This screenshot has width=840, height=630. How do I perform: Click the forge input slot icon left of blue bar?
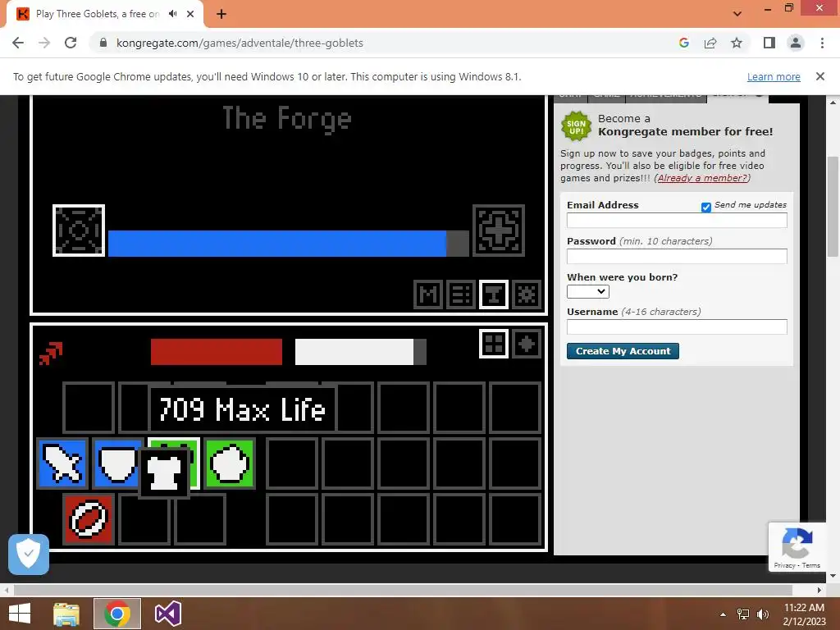(x=78, y=231)
